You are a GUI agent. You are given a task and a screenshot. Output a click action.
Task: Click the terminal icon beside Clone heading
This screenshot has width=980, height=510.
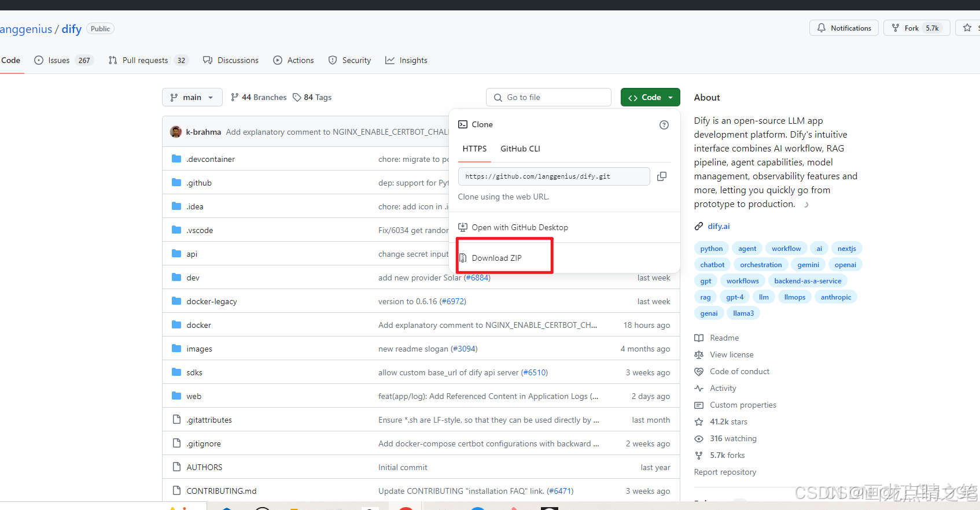coord(463,124)
